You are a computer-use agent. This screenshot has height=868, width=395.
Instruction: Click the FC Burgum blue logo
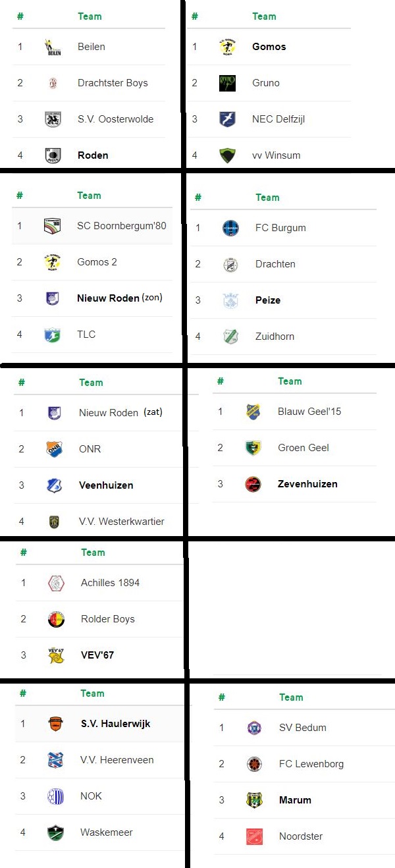coord(230,228)
